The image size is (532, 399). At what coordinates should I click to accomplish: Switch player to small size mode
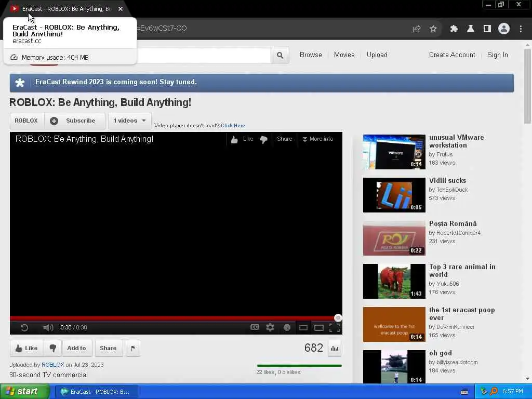(303, 328)
